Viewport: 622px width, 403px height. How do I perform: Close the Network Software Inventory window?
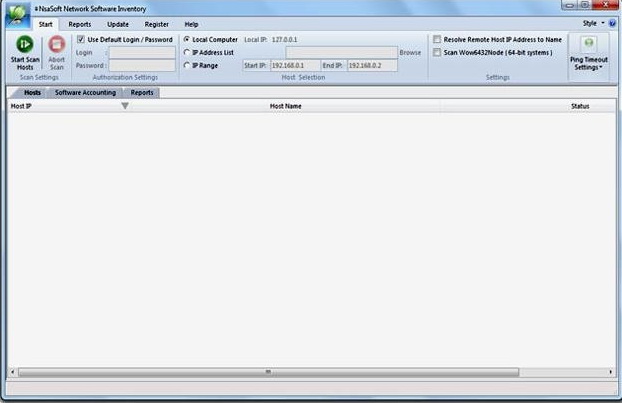point(605,5)
